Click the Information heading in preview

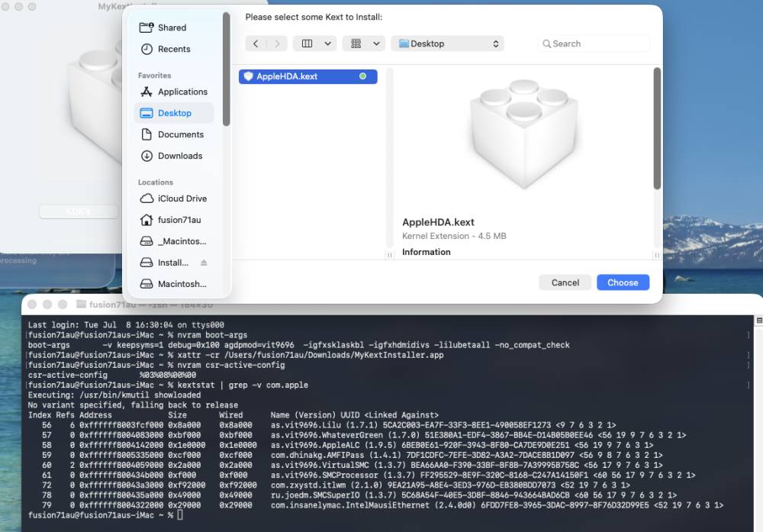[x=427, y=252]
